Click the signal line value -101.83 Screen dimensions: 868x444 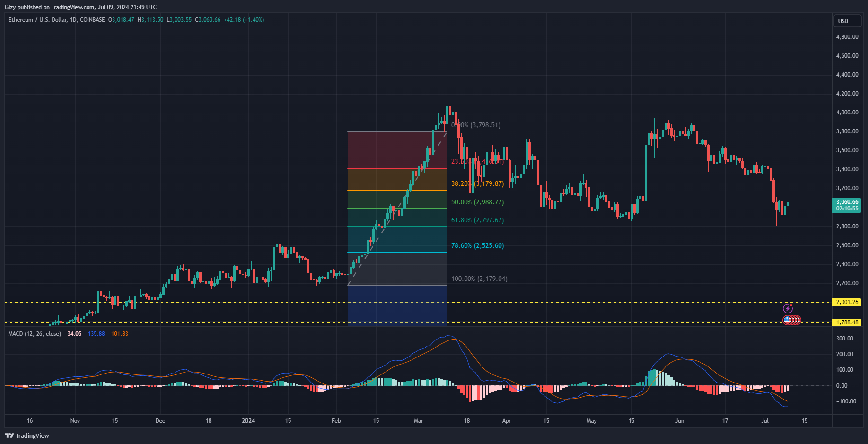click(x=118, y=334)
